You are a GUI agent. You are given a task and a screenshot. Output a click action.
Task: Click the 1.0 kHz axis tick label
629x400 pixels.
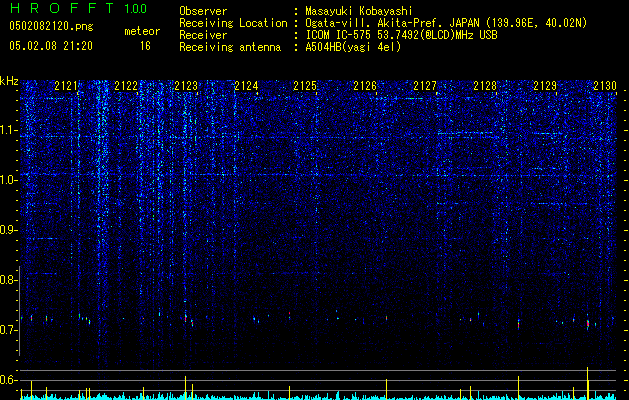[8, 180]
